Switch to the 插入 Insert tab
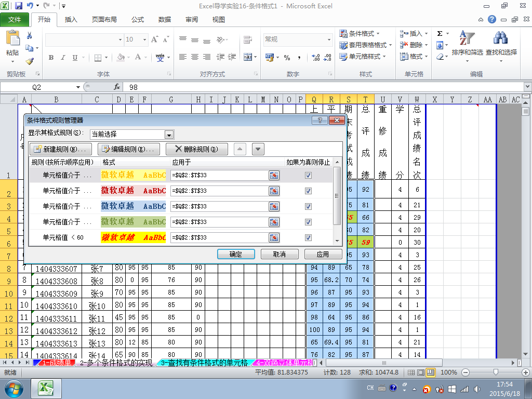Image resolution: width=532 pixels, height=399 pixels. click(x=71, y=20)
